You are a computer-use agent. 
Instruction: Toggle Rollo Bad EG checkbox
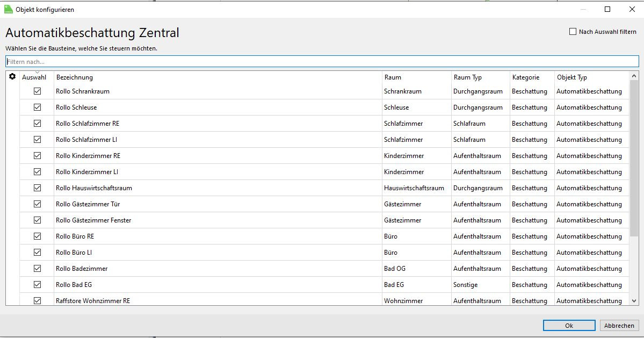pos(37,285)
